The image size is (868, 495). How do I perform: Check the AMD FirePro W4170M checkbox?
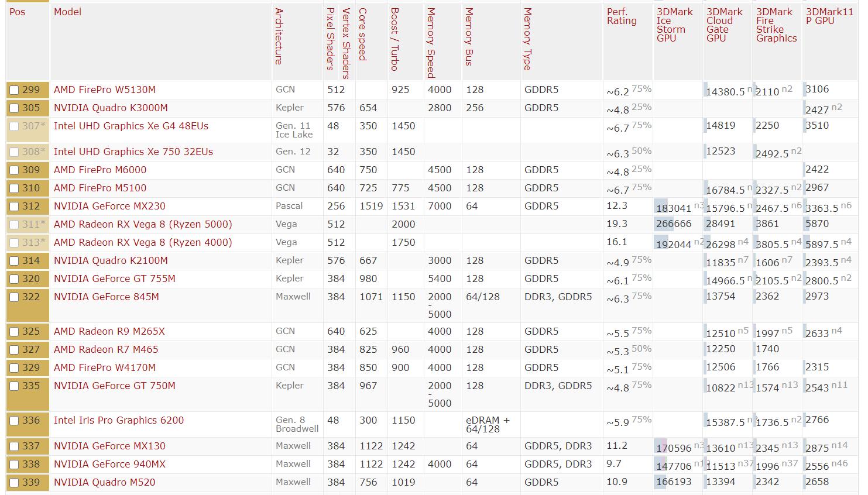point(14,368)
